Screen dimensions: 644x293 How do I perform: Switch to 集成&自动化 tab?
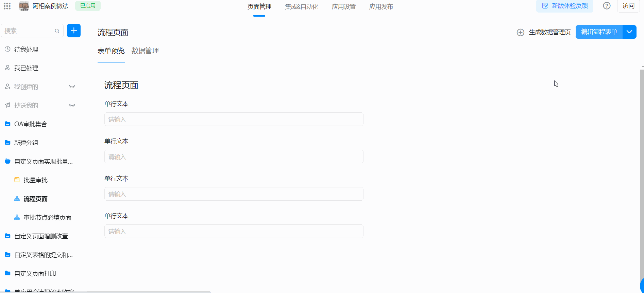pos(302,7)
